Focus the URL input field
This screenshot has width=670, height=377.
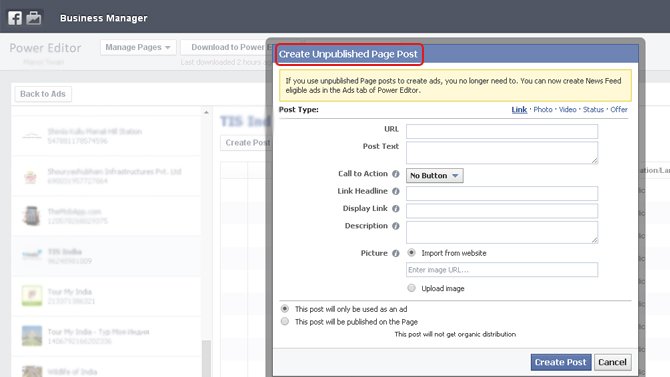click(x=502, y=131)
